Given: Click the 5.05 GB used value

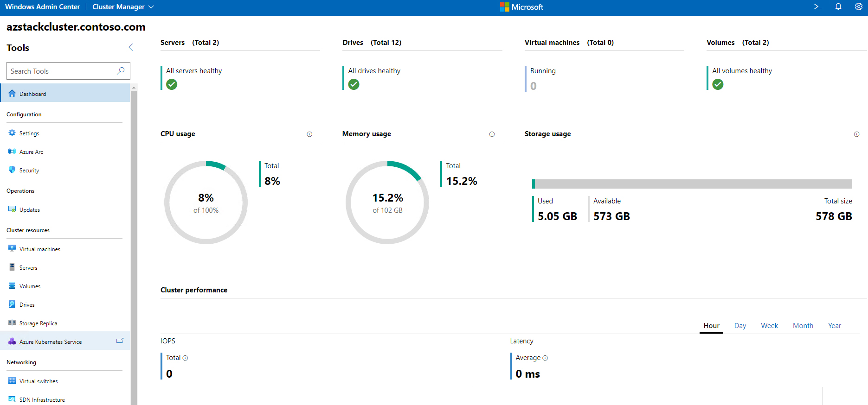Looking at the screenshot, I should 557,216.
